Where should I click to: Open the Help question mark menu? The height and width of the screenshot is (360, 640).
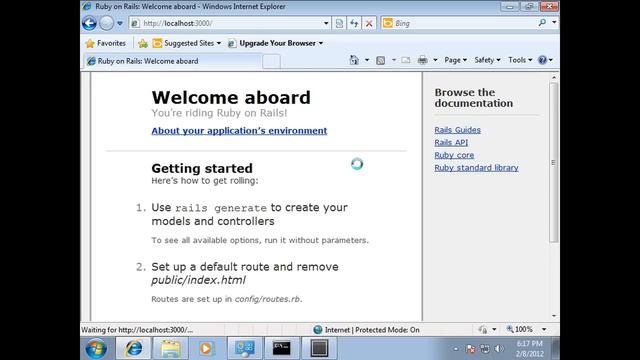(x=545, y=60)
